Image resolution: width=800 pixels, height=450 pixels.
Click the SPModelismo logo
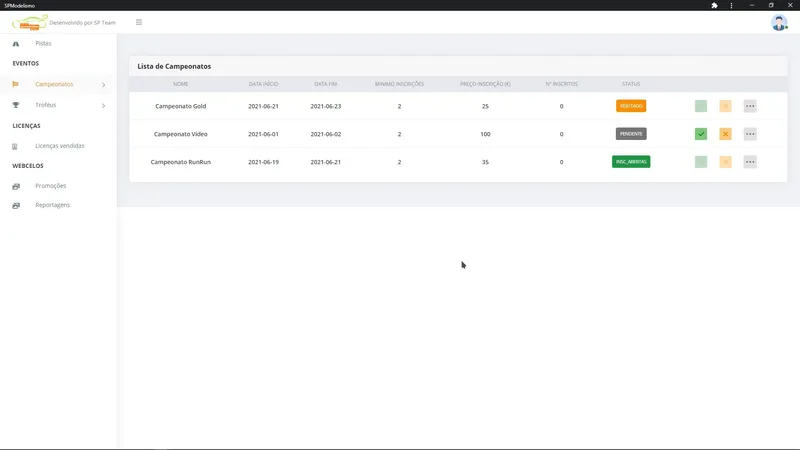click(x=30, y=22)
